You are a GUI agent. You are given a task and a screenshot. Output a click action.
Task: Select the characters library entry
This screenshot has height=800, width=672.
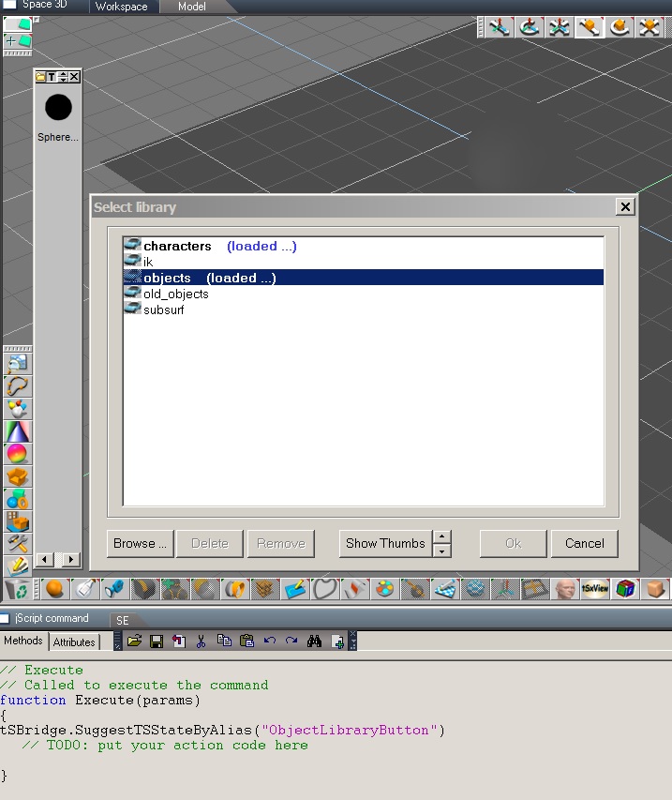(x=363, y=246)
